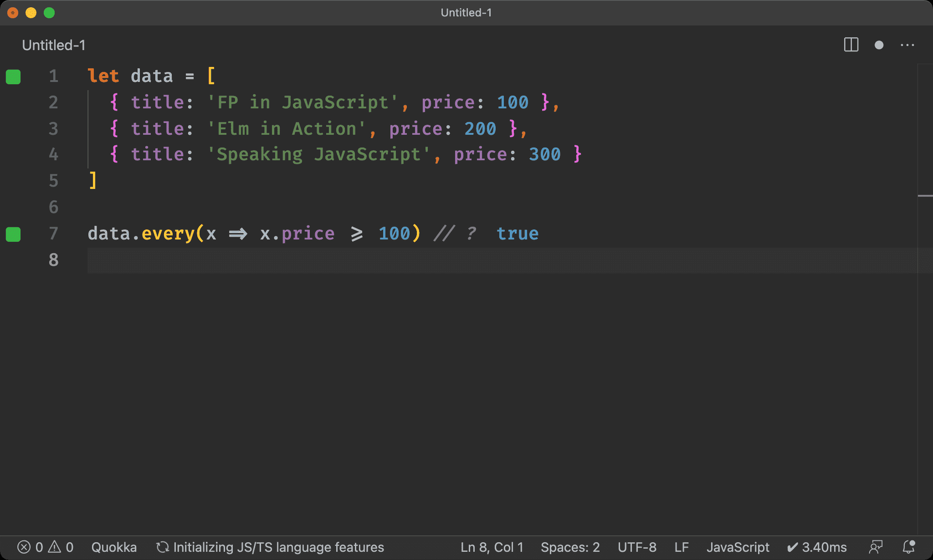The image size is (933, 560).
Task: Click the price value 100 on line 2
Action: click(513, 102)
